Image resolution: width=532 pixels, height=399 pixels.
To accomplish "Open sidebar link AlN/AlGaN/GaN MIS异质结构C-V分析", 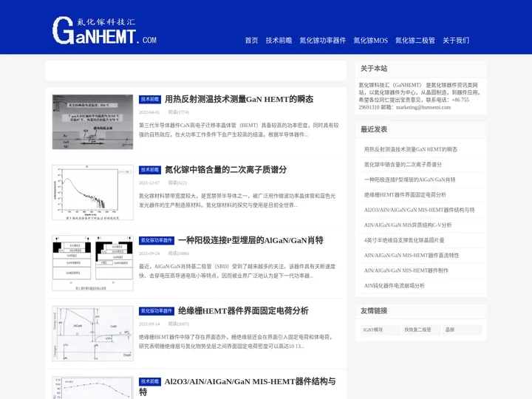I will coord(408,225).
